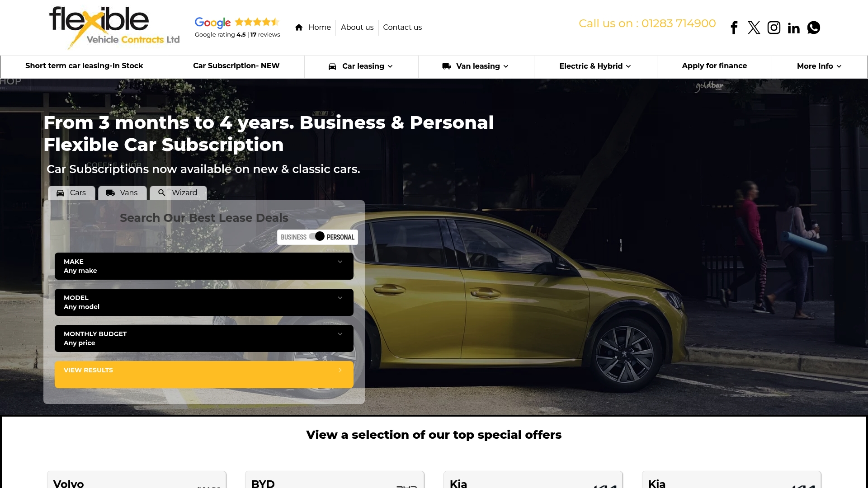Image resolution: width=868 pixels, height=488 pixels.
Task: Open the Apply for finance link
Action: tap(714, 66)
